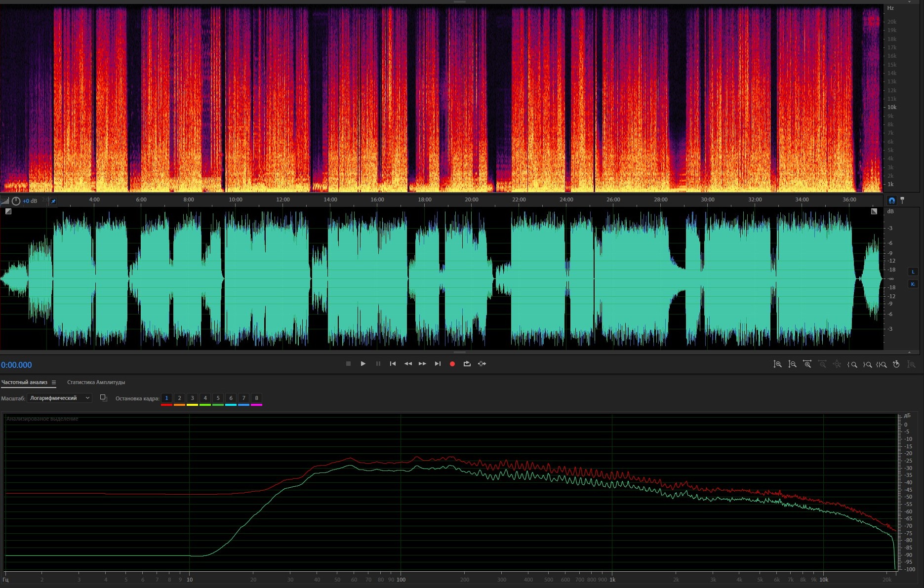Switch to the Статистика Амплитуды tab

click(x=96, y=382)
